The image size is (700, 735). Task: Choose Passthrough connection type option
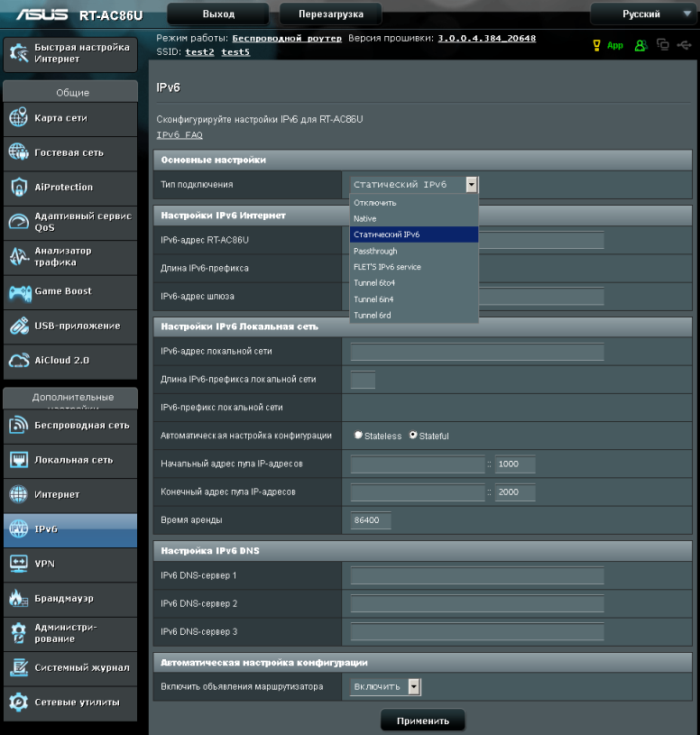pos(414,251)
